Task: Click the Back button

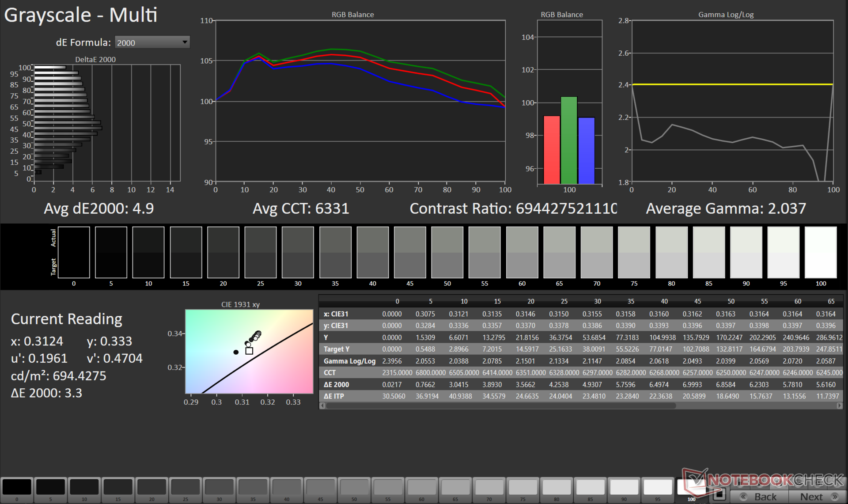Action: pos(759,496)
